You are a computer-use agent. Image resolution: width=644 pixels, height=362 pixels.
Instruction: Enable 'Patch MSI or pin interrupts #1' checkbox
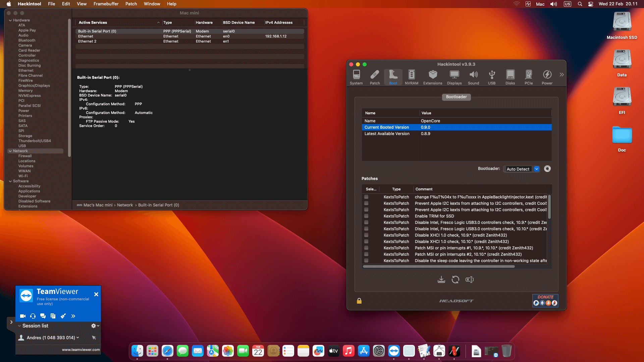tap(366, 248)
